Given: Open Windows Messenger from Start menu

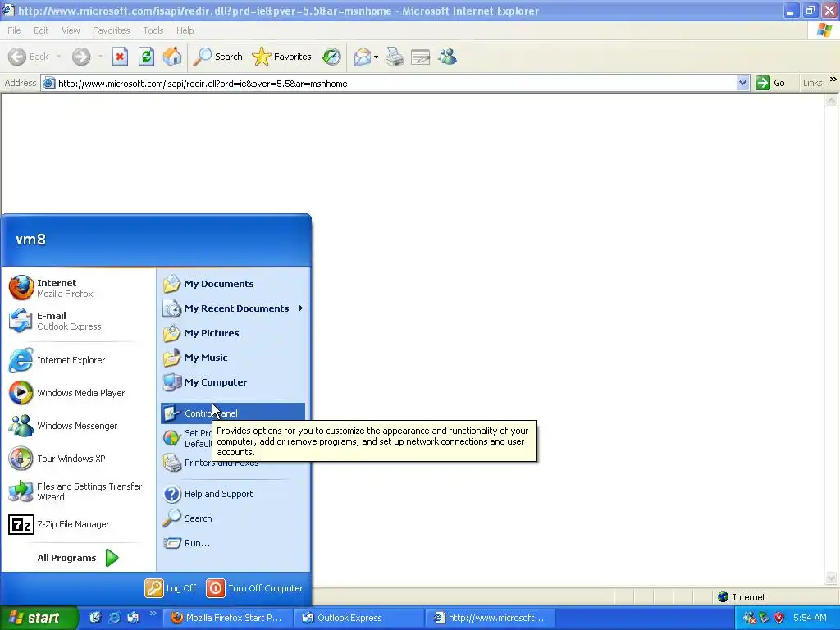Looking at the screenshot, I should click(78, 426).
